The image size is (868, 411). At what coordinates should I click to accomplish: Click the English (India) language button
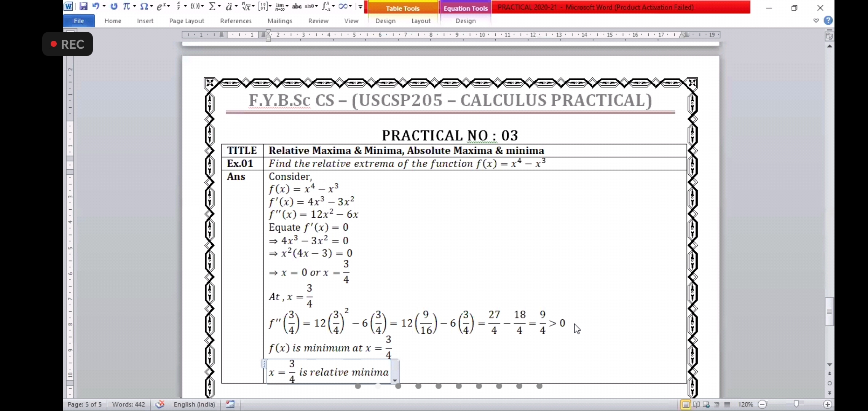(194, 404)
